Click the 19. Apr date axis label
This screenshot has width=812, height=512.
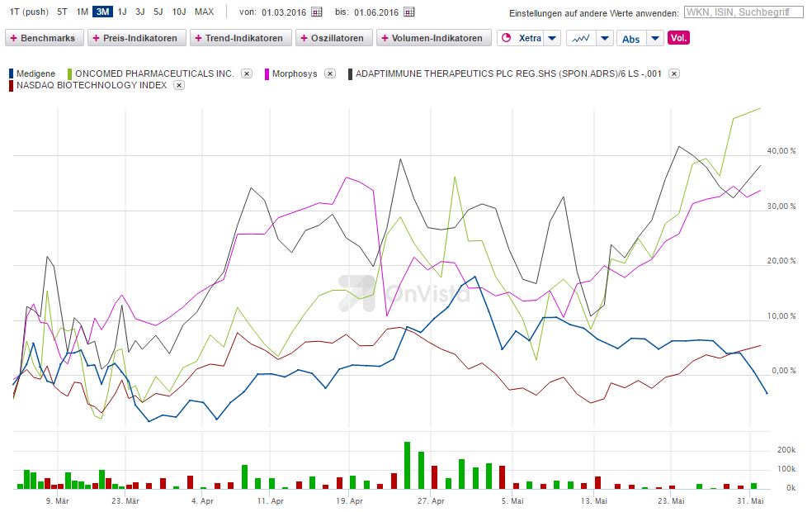pos(349,501)
